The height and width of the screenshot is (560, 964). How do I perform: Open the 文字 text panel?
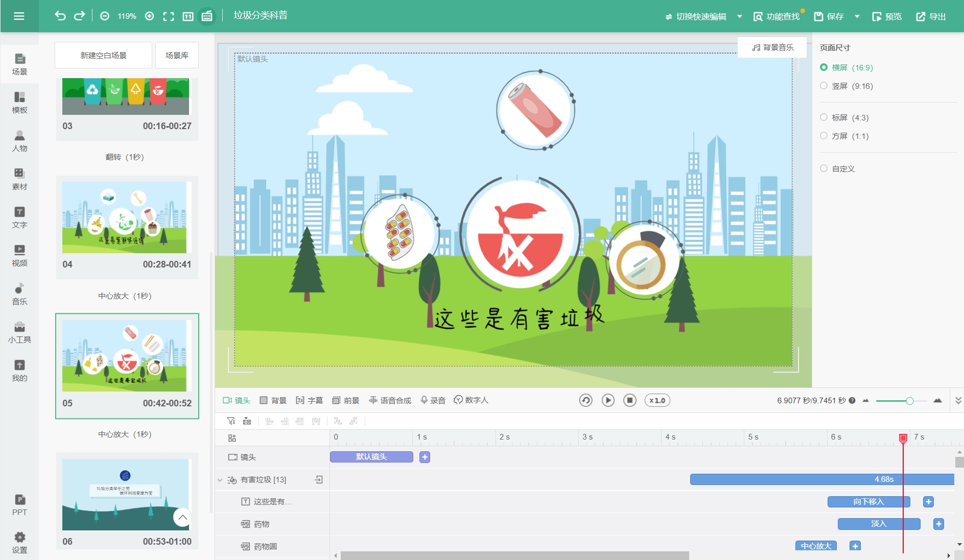[x=19, y=217]
